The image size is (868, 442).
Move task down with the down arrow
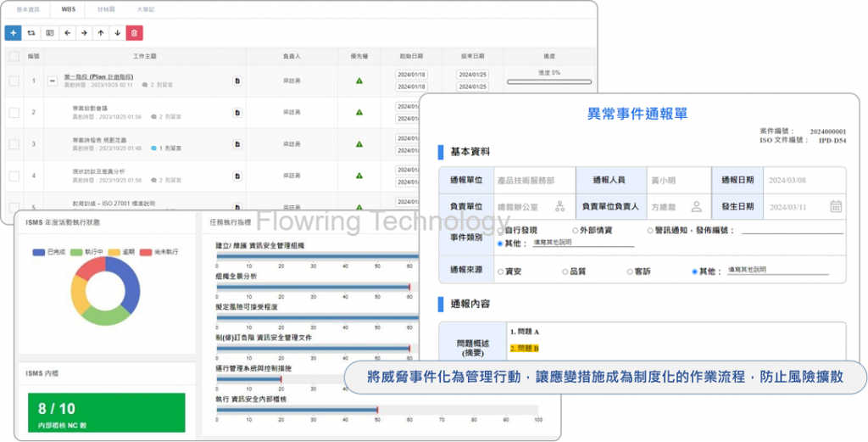(x=117, y=33)
